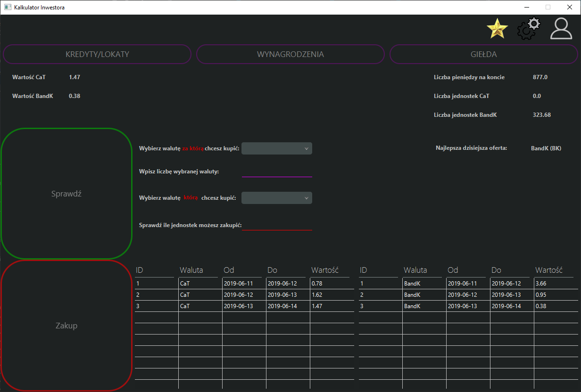Viewport: 581px width, 392px height.
Task: Focus the 'Wpisz liczbę wybranej waluty' input field
Action: [x=277, y=171]
